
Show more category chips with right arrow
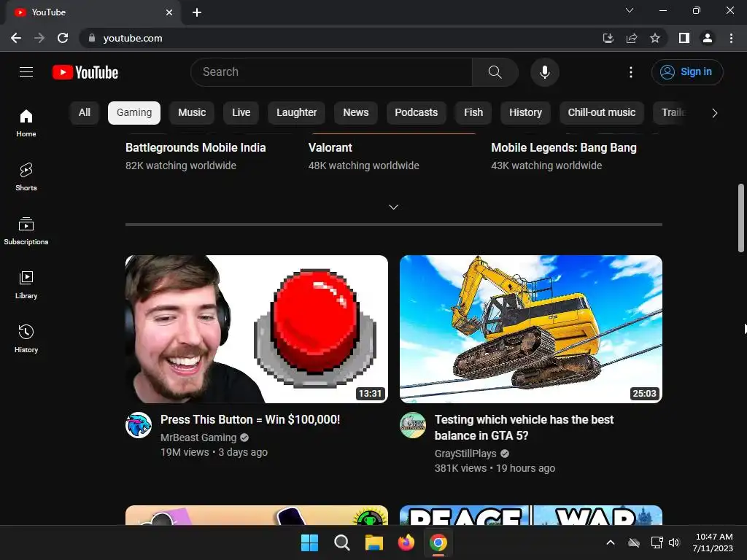[714, 113]
